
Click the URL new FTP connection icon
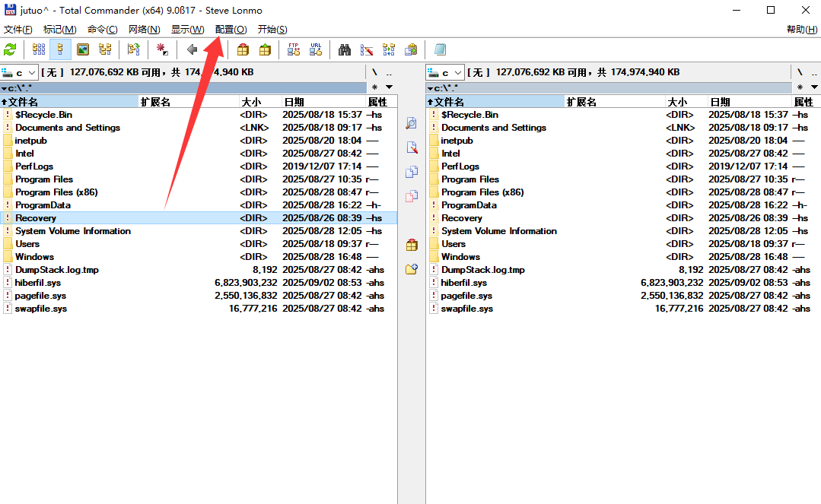[x=316, y=49]
